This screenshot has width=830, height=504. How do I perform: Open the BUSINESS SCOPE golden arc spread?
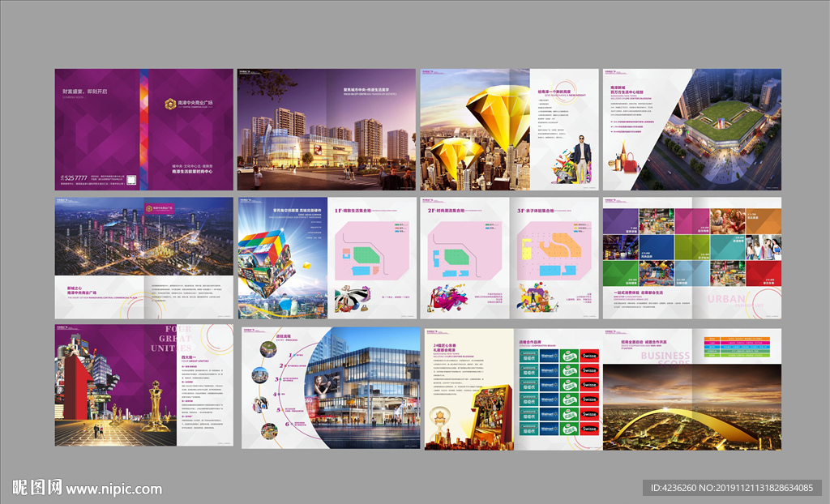(692, 389)
